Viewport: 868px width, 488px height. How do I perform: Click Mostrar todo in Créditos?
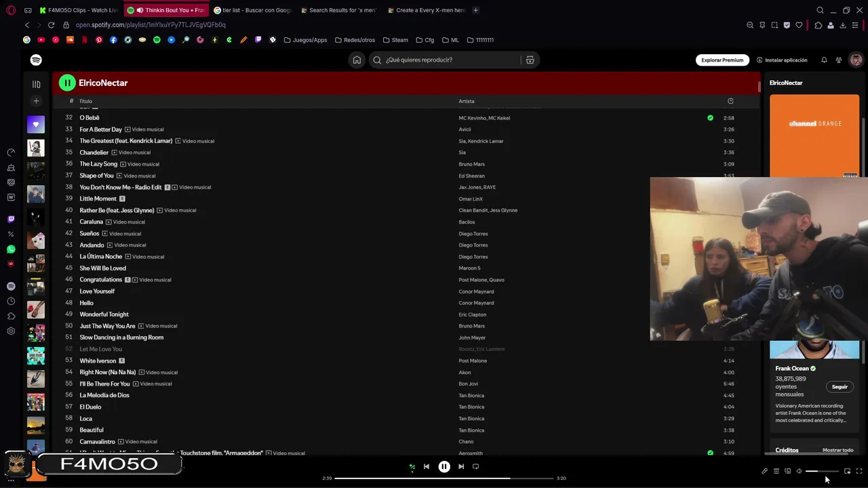(838, 450)
